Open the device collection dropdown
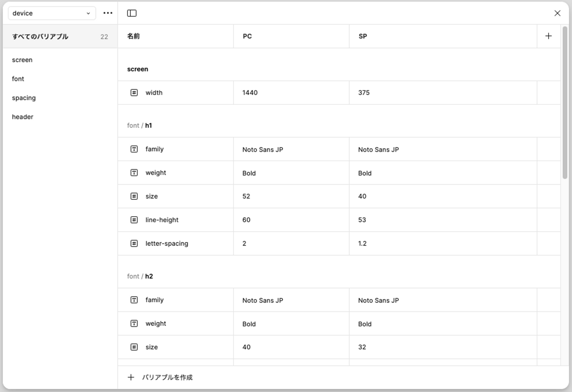This screenshot has width=572, height=392. pos(52,13)
